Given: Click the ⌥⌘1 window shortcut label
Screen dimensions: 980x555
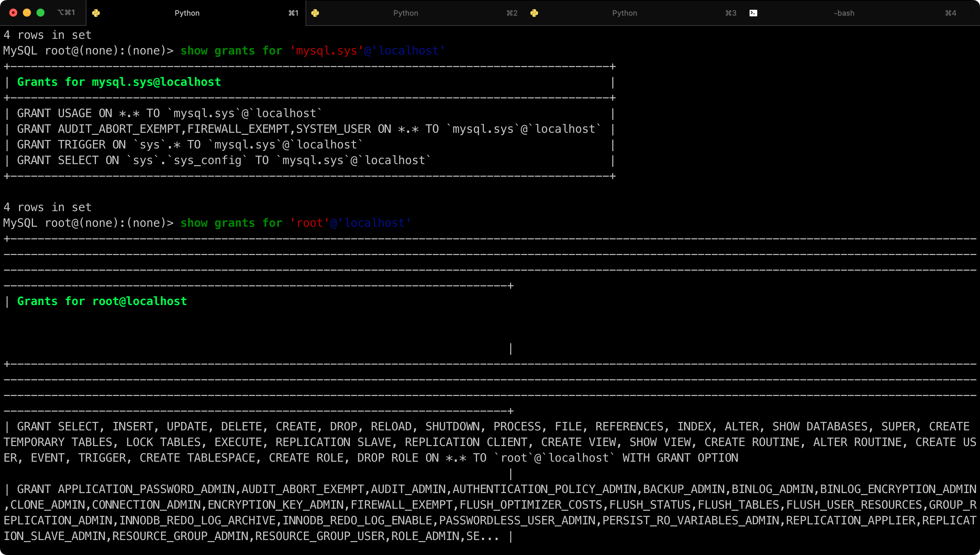Looking at the screenshot, I should pos(66,13).
